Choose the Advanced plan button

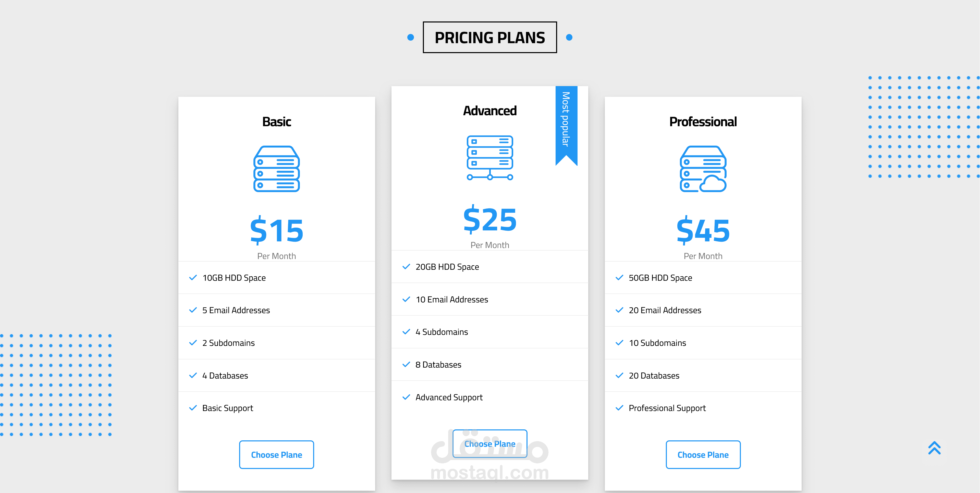490,443
